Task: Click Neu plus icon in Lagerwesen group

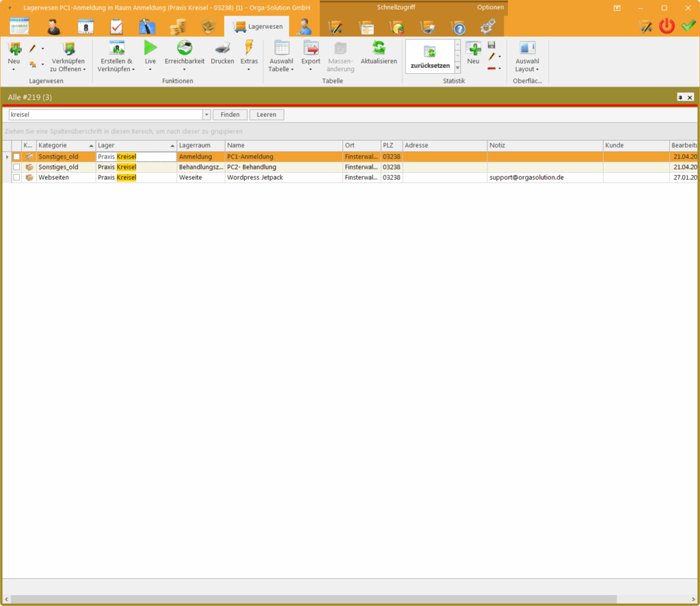Action: [x=14, y=49]
